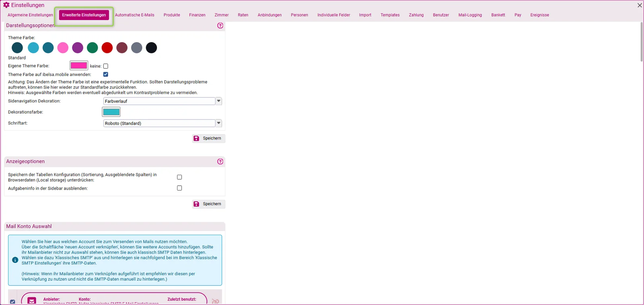Choose the green theme color
644x305 pixels.
click(93, 48)
